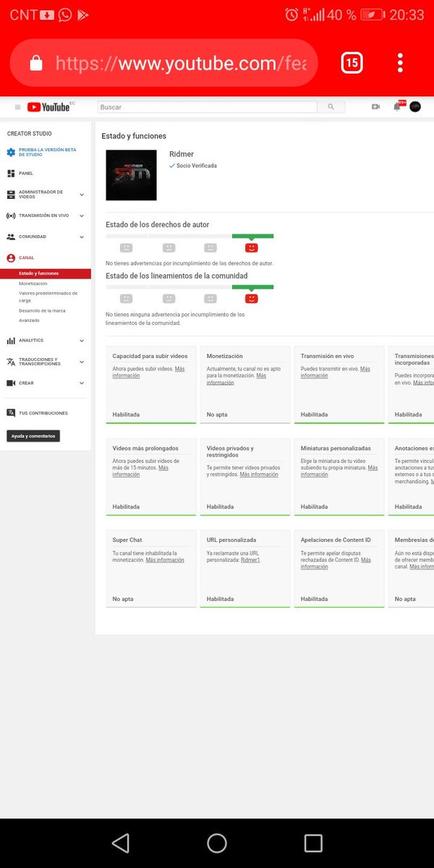This screenshot has height=868, width=434.
Task: Expand the Transmisión en vivo section
Action: (x=82, y=216)
